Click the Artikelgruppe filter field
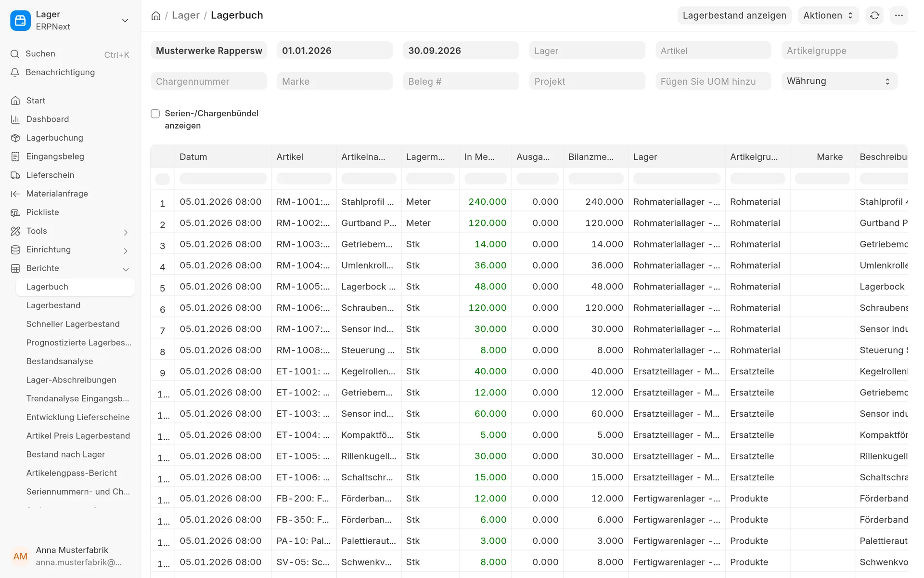 coord(839,51)
